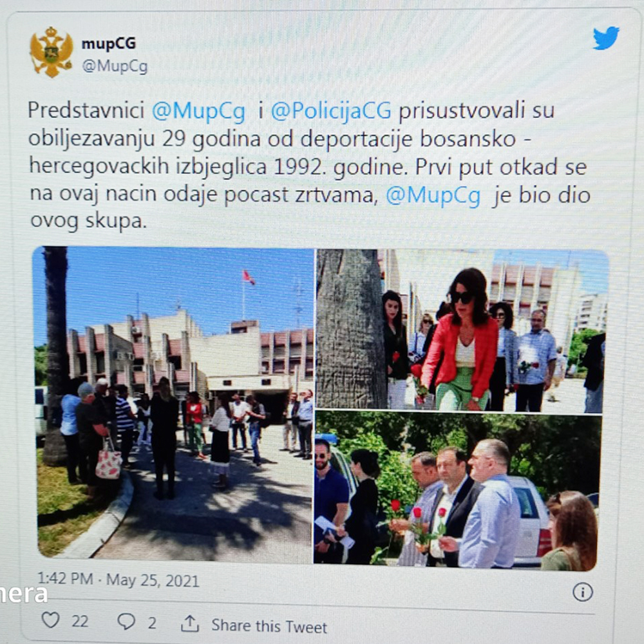Screen dimensions: 644x644
Task: Open the left photo of gathering at building
Action: click(174, 403)
